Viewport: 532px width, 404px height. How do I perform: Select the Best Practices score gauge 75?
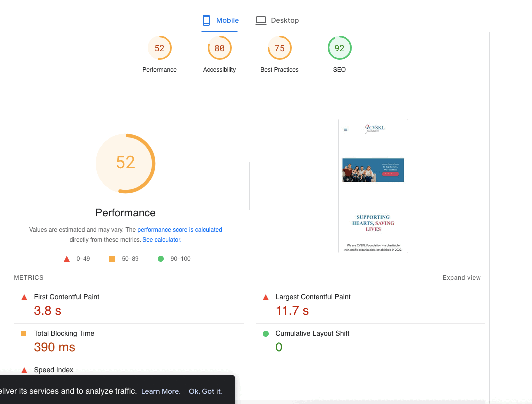coord(279,48)
